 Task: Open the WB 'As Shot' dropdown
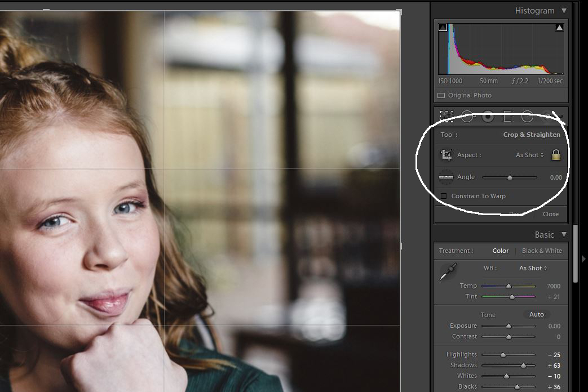533,268
